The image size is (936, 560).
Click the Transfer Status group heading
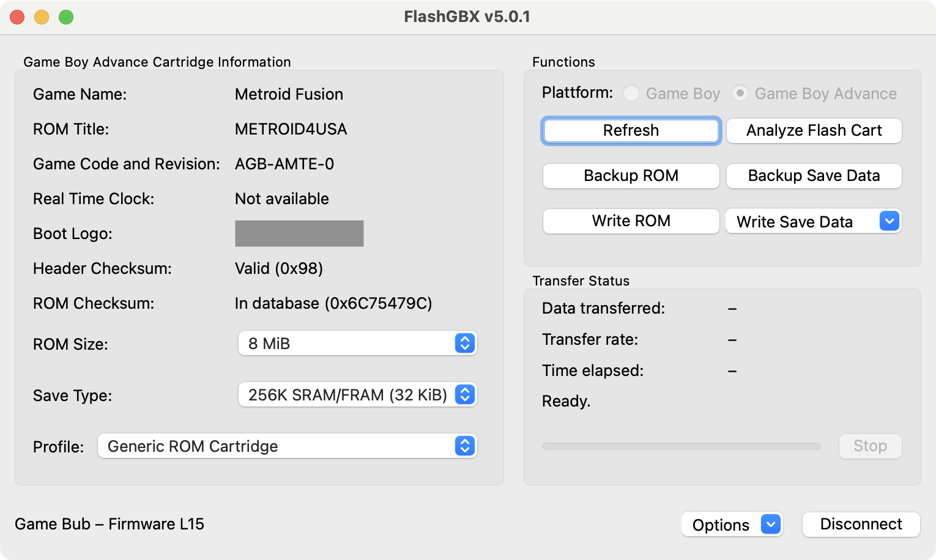(x=581, y=281)
